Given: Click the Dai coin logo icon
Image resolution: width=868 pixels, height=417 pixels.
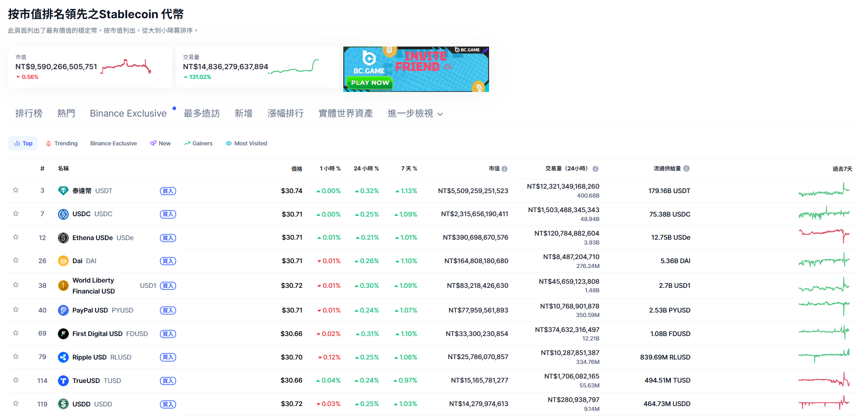Looking at the screenshot, I should point(63,261).
